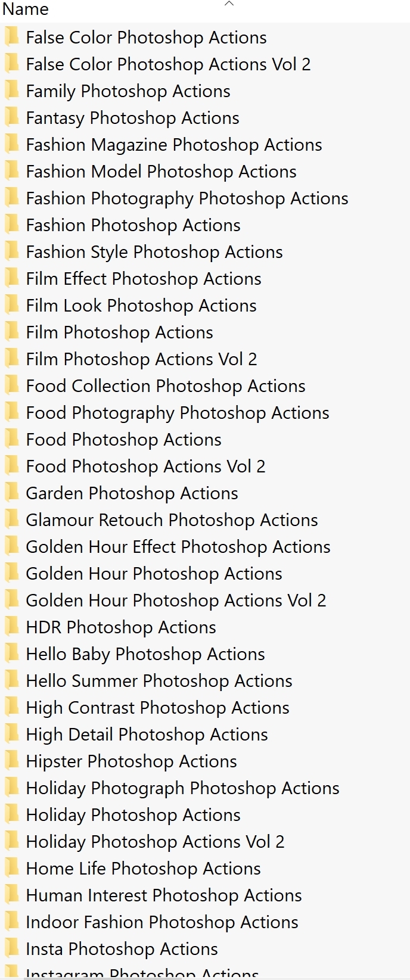Open the Glamour Retouch Photoshop Actions folder

coord(172,520)
